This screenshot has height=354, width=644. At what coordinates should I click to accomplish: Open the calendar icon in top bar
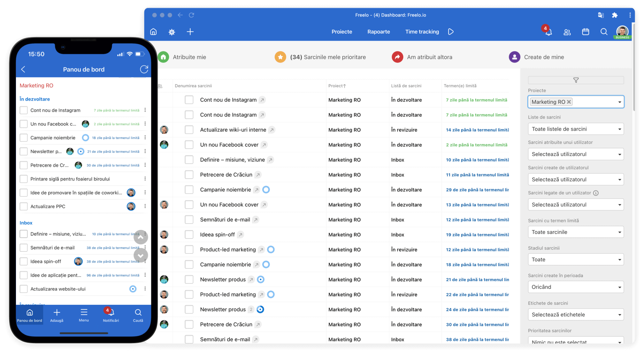[x=586, y=32]
